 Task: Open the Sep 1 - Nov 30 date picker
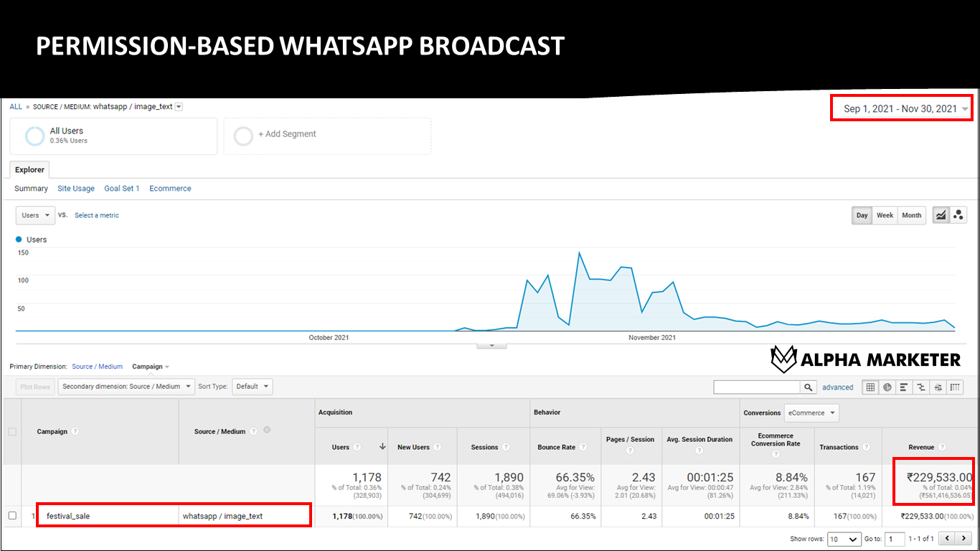[x=900, y=107]
